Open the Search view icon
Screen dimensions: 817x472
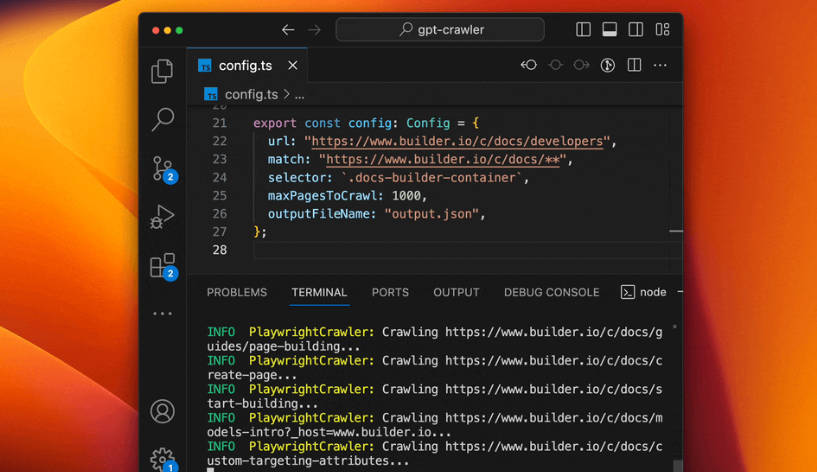(162, 120)
